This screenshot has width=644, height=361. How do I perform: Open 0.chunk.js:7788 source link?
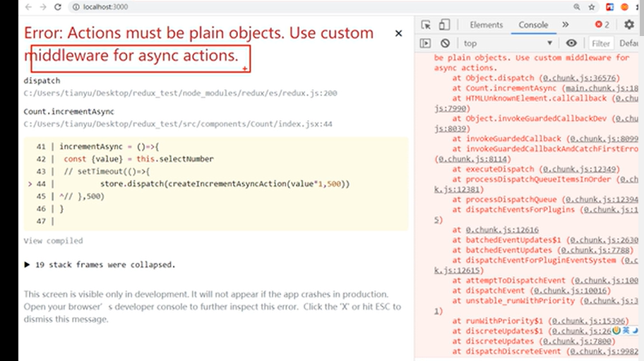(595, 249)
